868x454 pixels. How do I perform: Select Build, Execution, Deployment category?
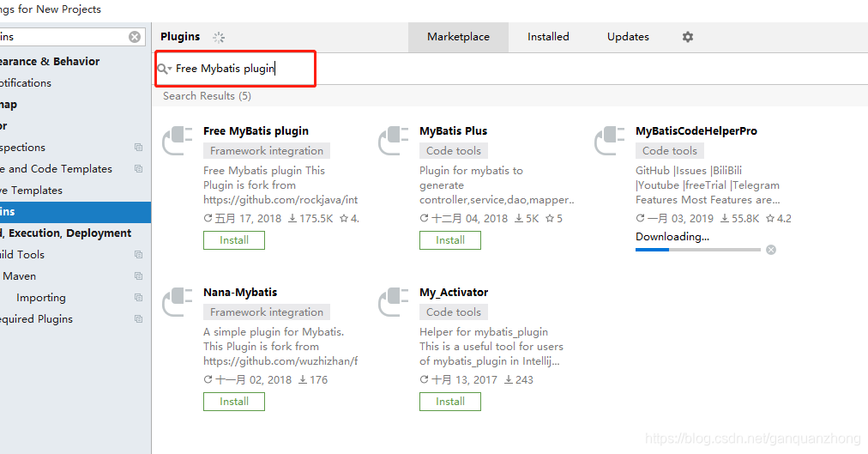(x=65, y=233)
